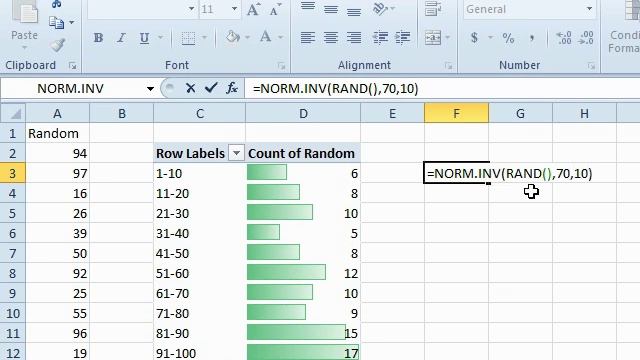Click the Orientation icon
Screen dimensions: 640x360
(380, 9)
